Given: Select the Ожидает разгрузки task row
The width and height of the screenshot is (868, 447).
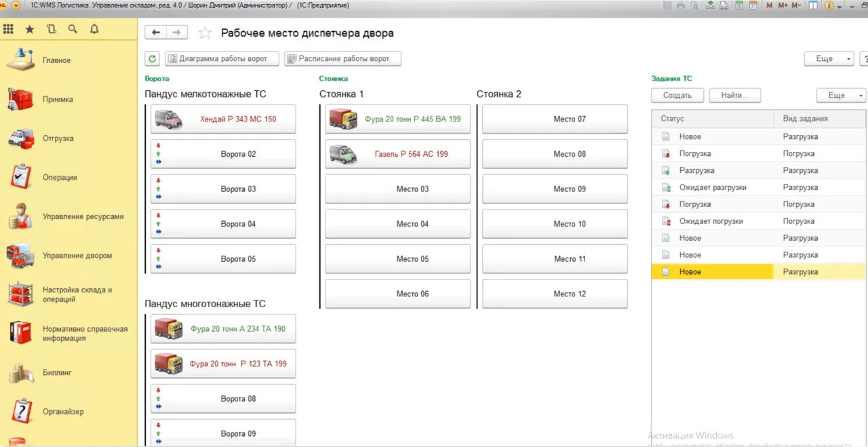Looking at the screenshot, I should 758,187.
